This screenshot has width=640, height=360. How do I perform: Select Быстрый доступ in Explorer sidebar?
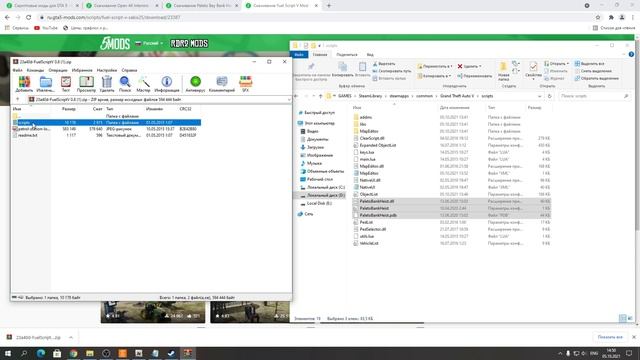tap(319, 112)
